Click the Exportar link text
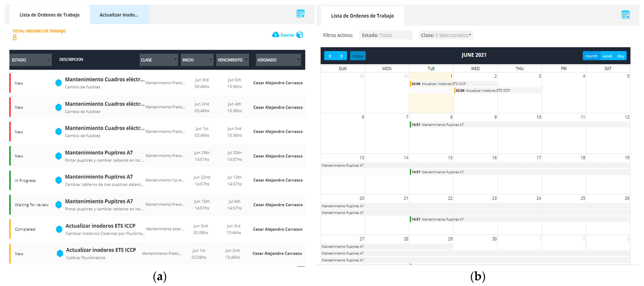Screen dimensions: 644x286 point(287,35)
